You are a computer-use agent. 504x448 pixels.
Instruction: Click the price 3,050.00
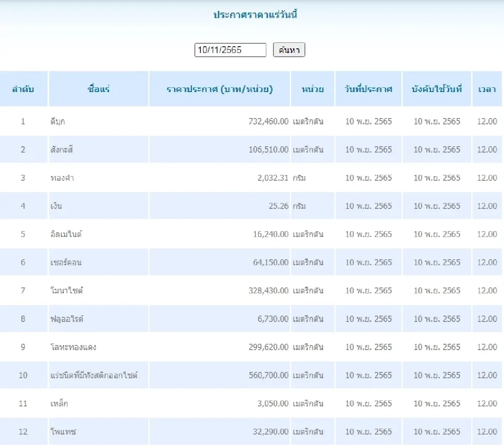273,403
